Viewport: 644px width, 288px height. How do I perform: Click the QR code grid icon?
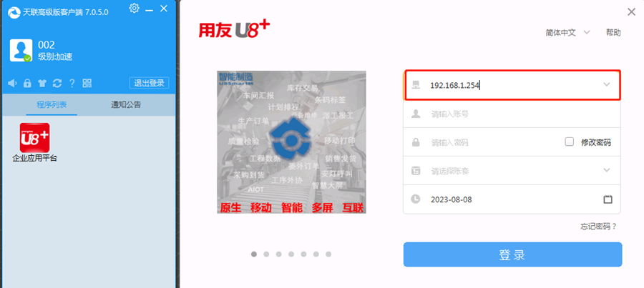[87, 84]
